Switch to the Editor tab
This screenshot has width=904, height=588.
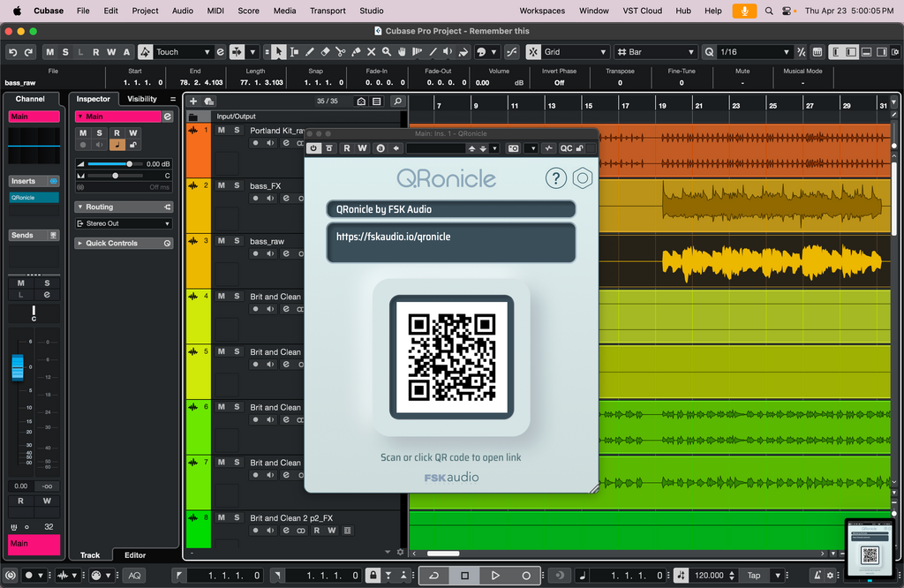pyautogui.click(x=135, y=555)
